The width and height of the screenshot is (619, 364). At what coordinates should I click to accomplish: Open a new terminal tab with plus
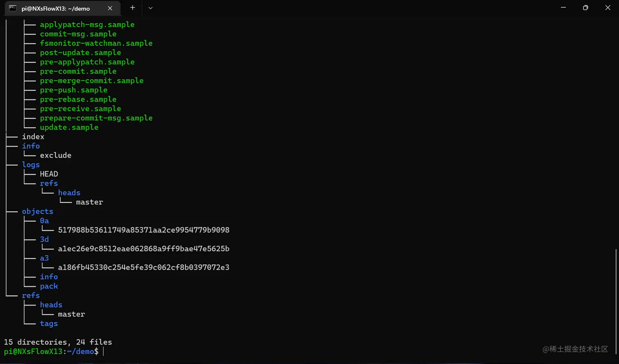click(133, 8)
